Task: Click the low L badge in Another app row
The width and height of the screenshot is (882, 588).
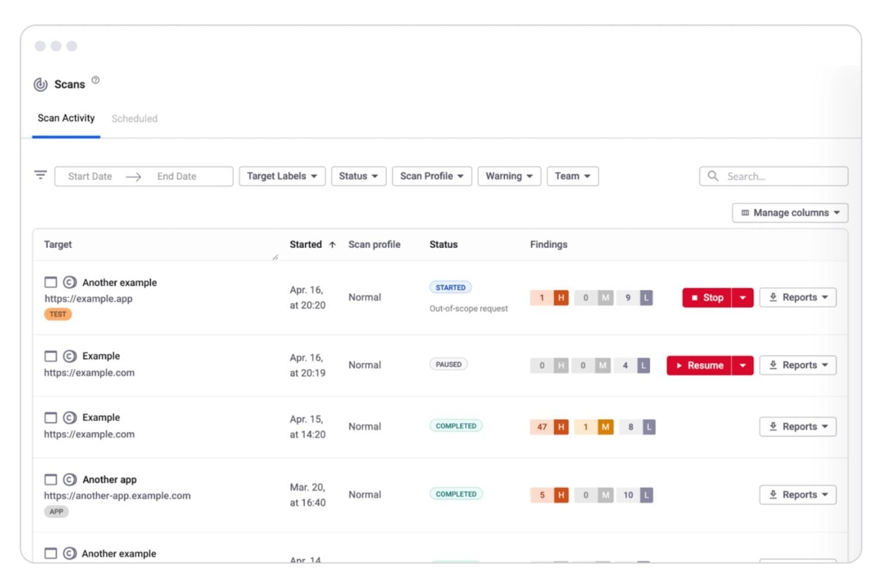Action: point(646,494)
